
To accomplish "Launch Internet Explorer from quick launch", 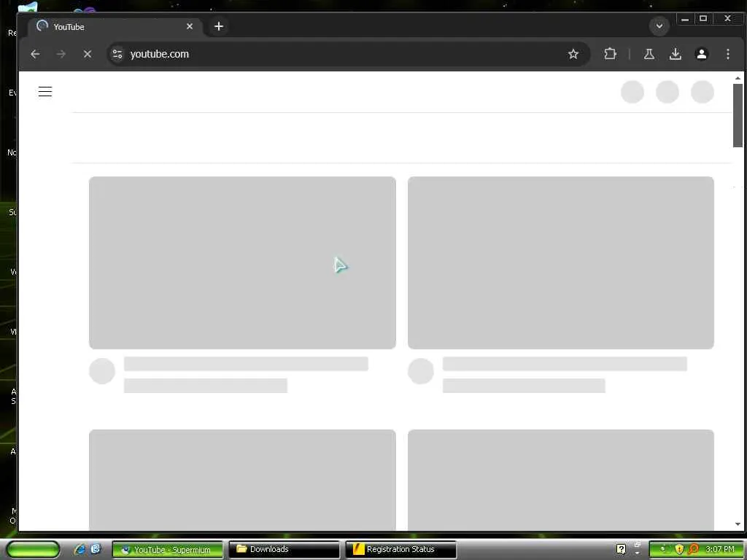I will click(80, 549).
